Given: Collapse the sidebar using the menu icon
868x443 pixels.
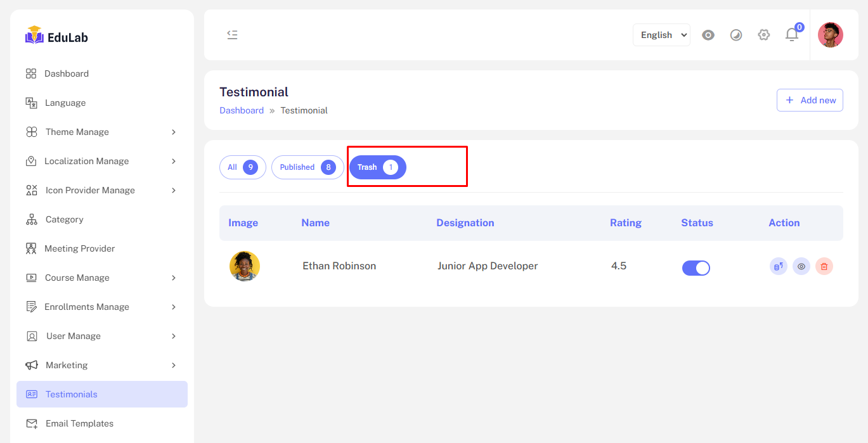Looking at the screenshot, I should tap(232, 35).
